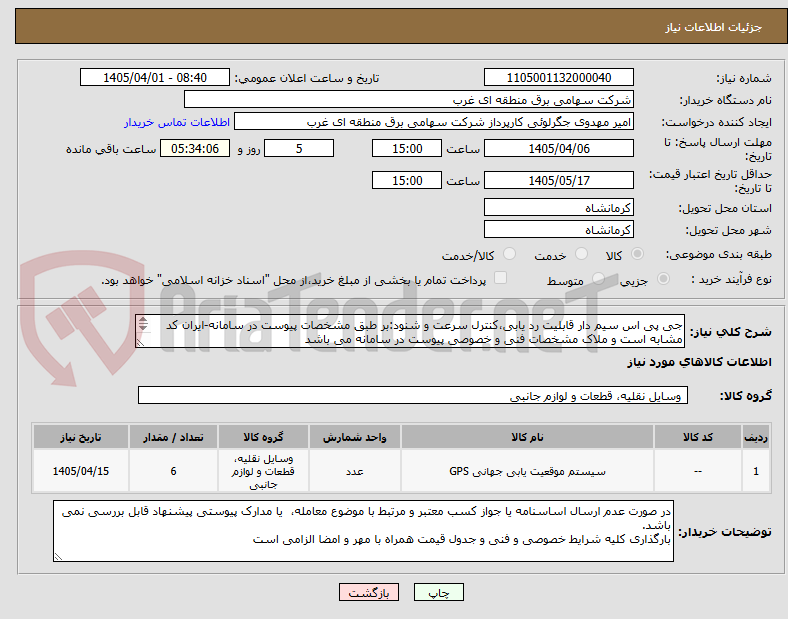The image size is (788, 619).
Task: Click the goods group field وسایل نقلیه
Action: (413, 395)
